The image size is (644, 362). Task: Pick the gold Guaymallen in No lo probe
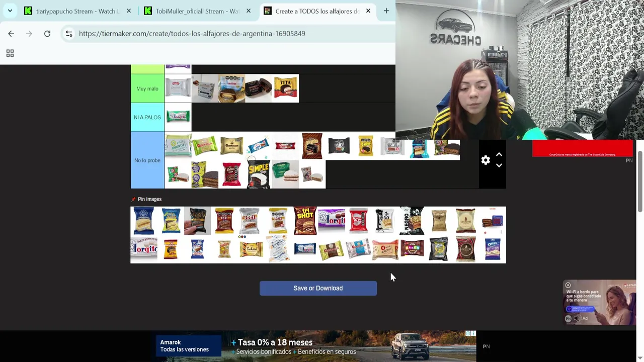tap(232, 146)
